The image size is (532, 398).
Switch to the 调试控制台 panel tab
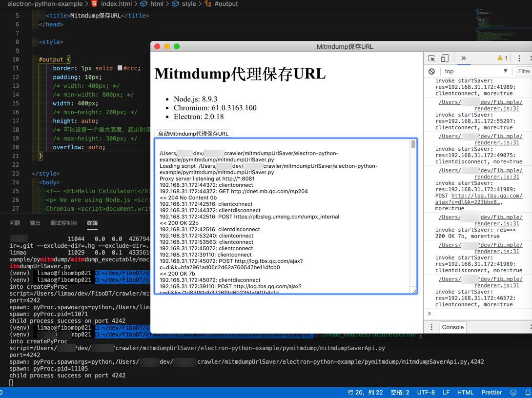tap(64, 223)
